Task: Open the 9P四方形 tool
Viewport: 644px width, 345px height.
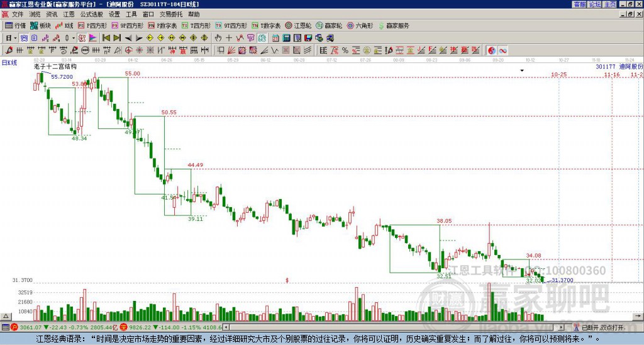Action: point(127,25)
